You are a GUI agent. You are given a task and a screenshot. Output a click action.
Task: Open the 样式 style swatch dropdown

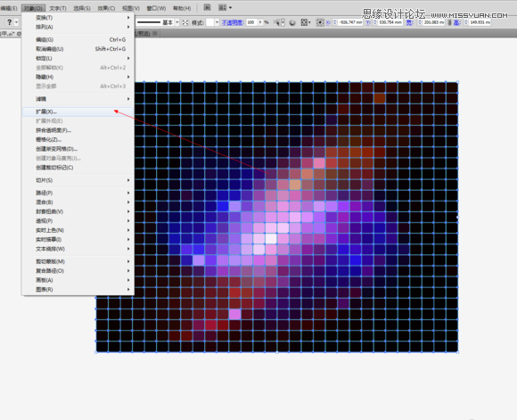pos(217,22)
